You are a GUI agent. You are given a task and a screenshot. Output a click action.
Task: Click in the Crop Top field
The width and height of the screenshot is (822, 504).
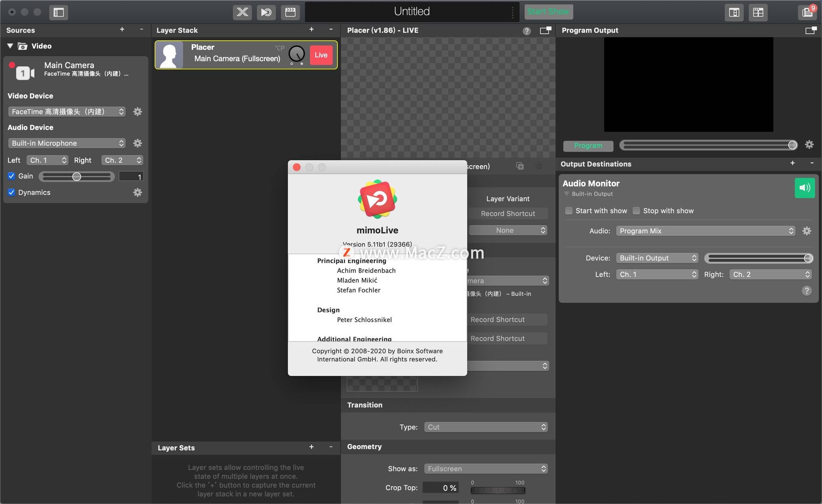click(x=441, y=488)
